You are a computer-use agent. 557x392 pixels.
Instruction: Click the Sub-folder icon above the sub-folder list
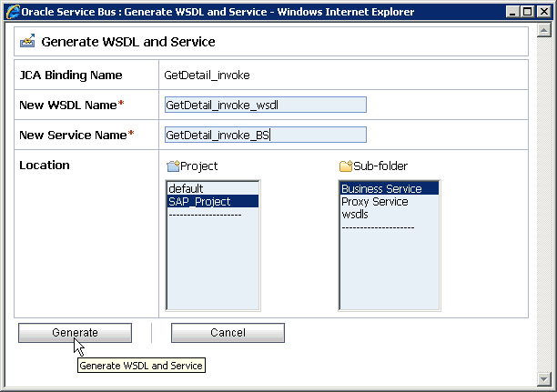(x=346, y=166)
